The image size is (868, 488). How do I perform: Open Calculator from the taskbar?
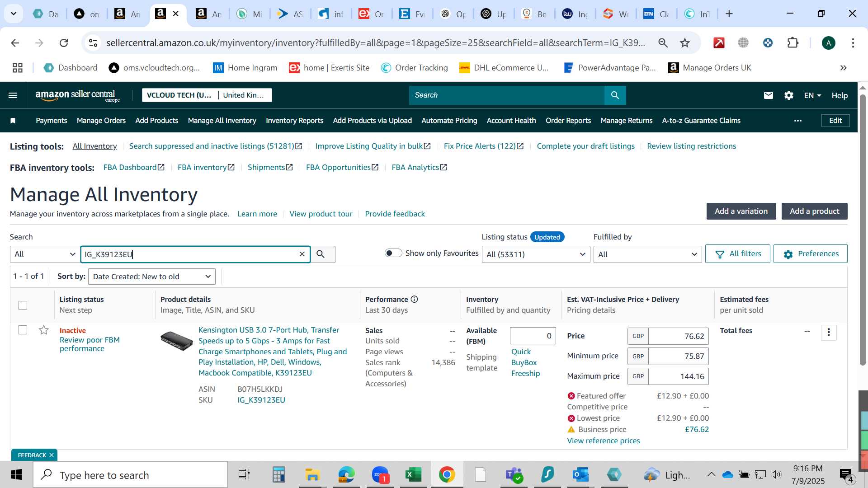click(278, 475)
